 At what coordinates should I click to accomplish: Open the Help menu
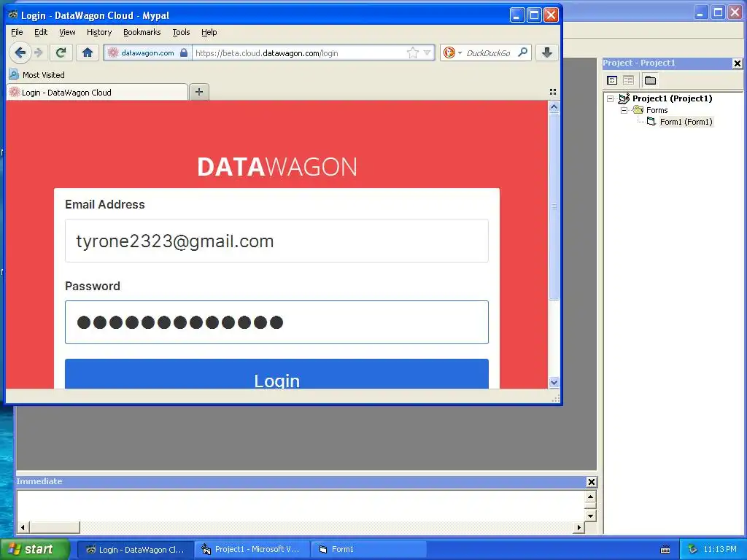[x=209, y=32]
